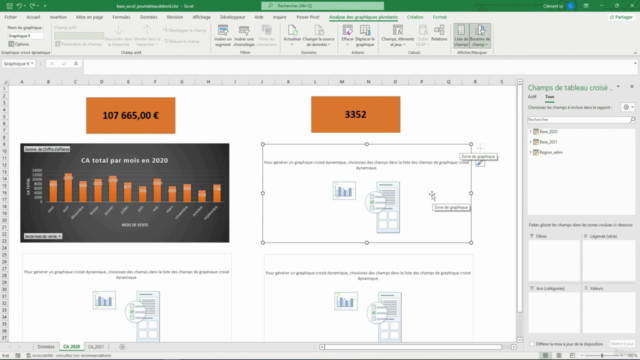Click Insérer une chronologie icon
The height and width of the screenshot is (360, 640).
244,31
